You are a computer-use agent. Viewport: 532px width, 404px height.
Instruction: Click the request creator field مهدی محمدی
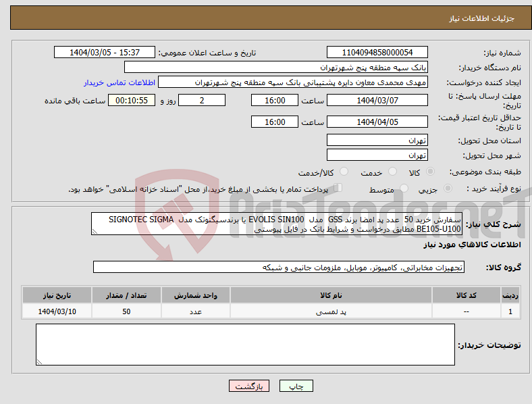pos(293,82)
